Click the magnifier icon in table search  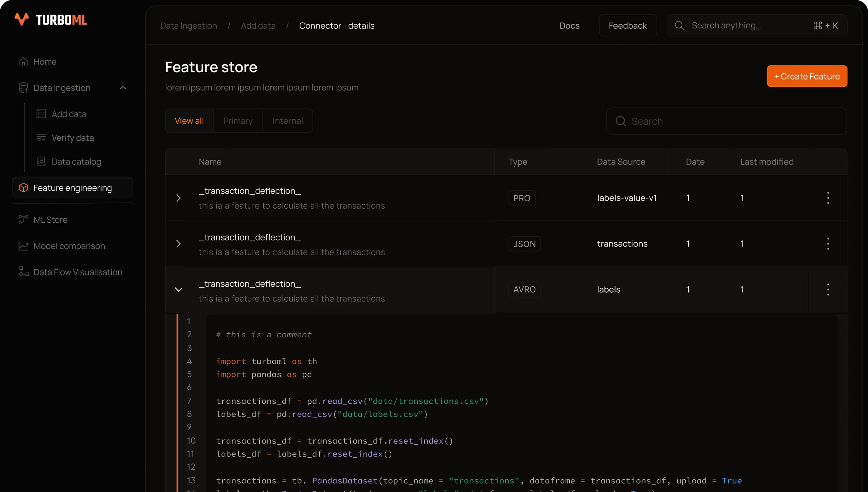coord(621,121)
